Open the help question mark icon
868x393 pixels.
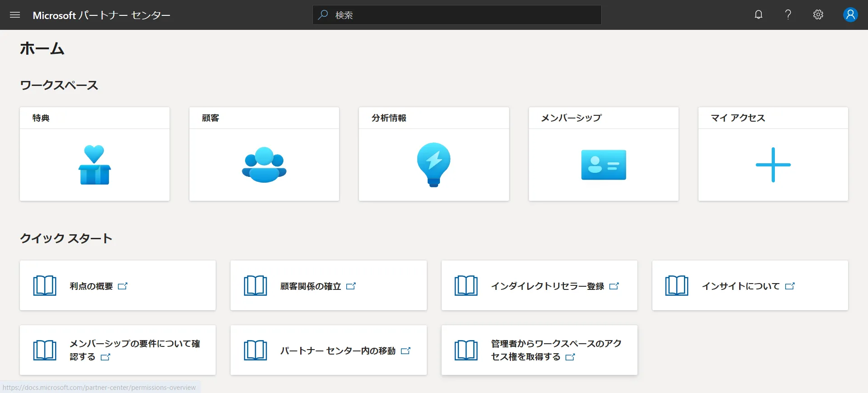(x=788, y=14)
